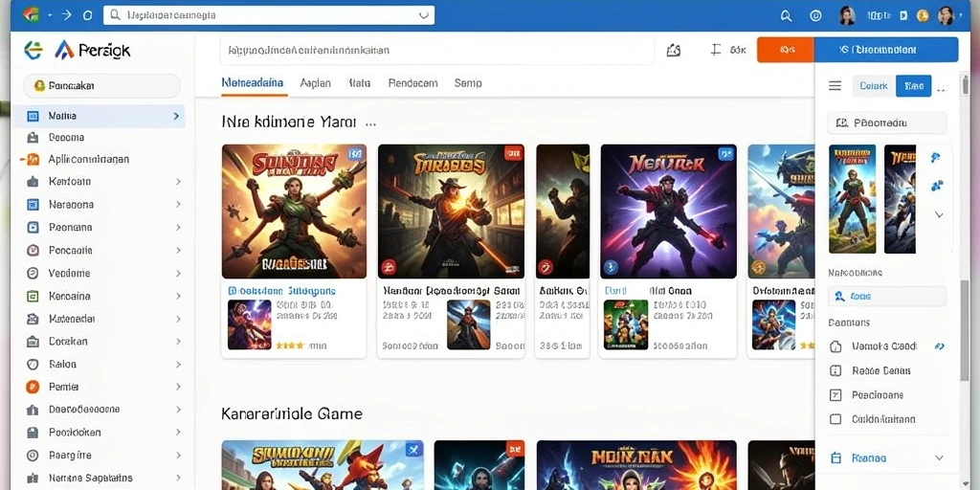Toggle the Peacioane checkbox
This screenshot has width=980, height=490.
(x=835, y=395)
